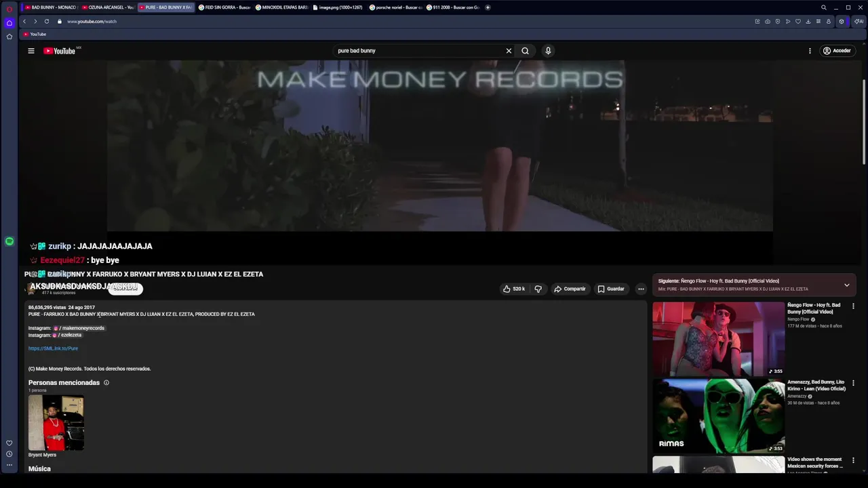Screen dimensions: 868x488
Task: Open the Amenazzy, Bad Bunny Lean title
Action: click(x=816, y=385)
